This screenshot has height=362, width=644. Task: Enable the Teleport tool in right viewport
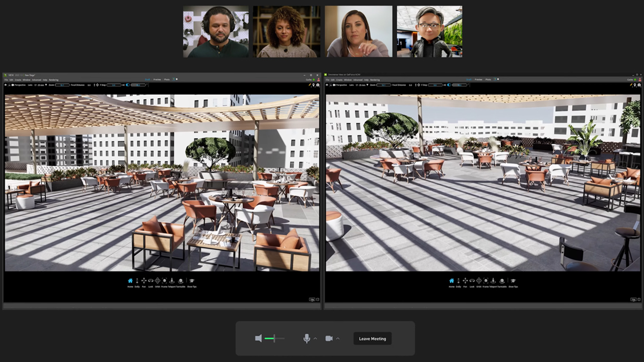click(x=493, y=281)
